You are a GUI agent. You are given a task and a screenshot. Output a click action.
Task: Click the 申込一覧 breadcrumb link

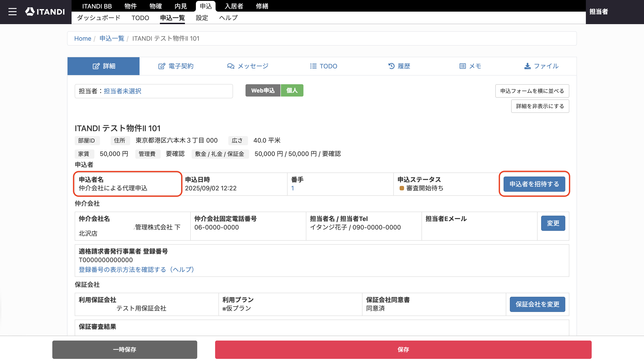tap(112, 38)
